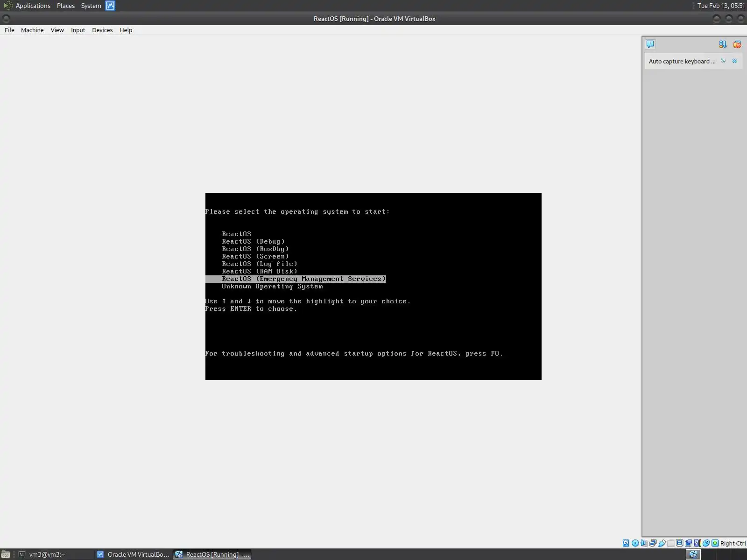Screen dimensions: 747x560
Task: Open the Machine menu
Action: tap(32, 30)
